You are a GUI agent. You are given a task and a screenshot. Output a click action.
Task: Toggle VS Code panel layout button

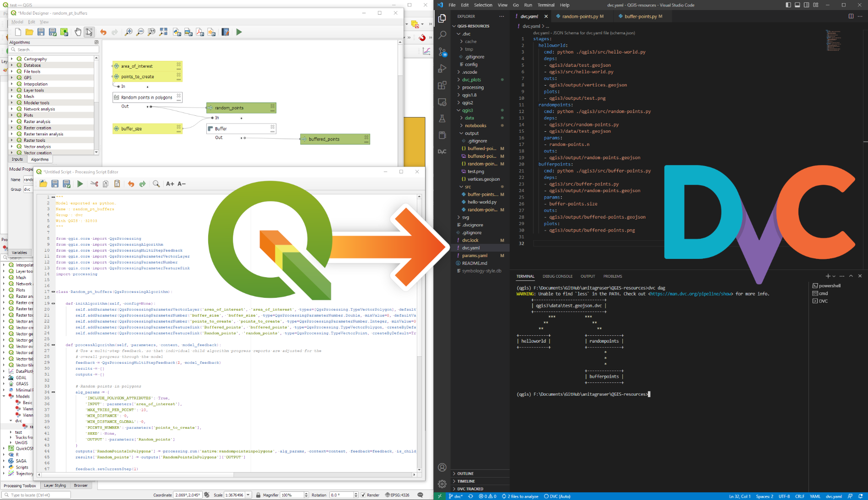pyautogui.click(x=797, y=5)
